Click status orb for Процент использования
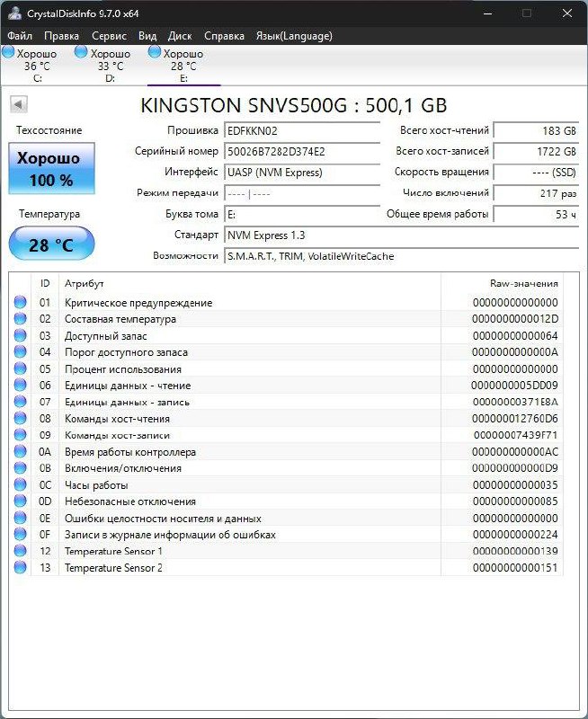Viewport: 588px width, 719px height. pyautogui.click(x=20, y=368)
